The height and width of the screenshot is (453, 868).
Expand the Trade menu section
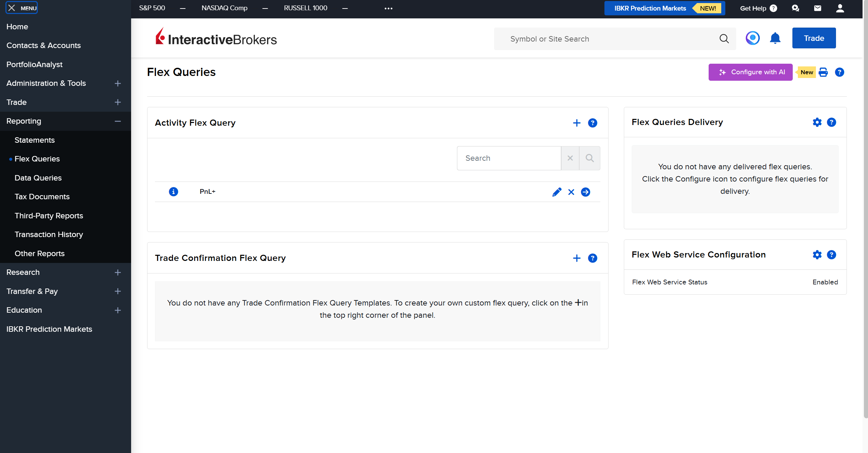[x=118, y=102]
